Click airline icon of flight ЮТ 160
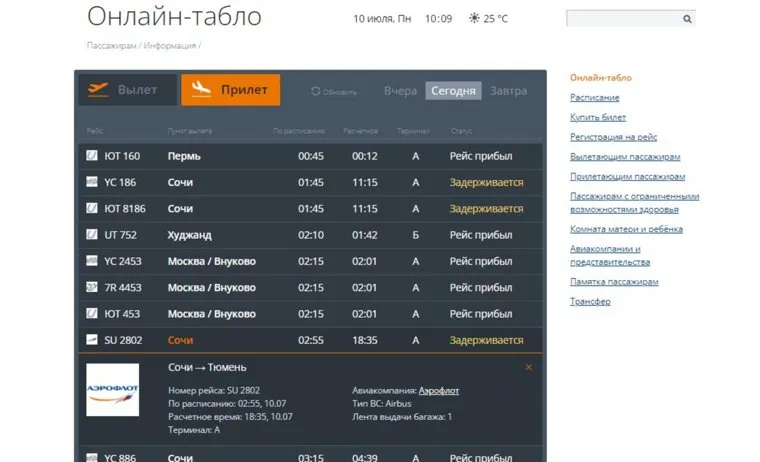This screenshot has height=462, width=760. click(92, 156)
